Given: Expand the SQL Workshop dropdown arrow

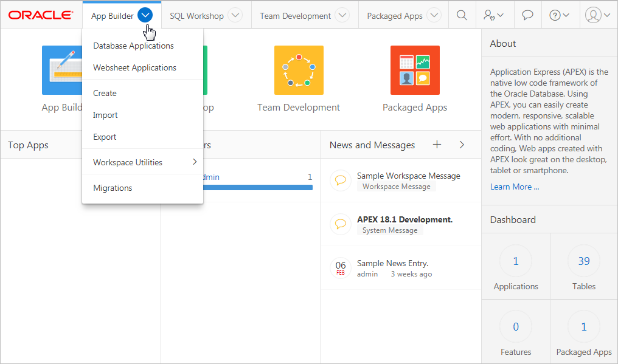Looking at the screenshot, I should pos(235,16).
